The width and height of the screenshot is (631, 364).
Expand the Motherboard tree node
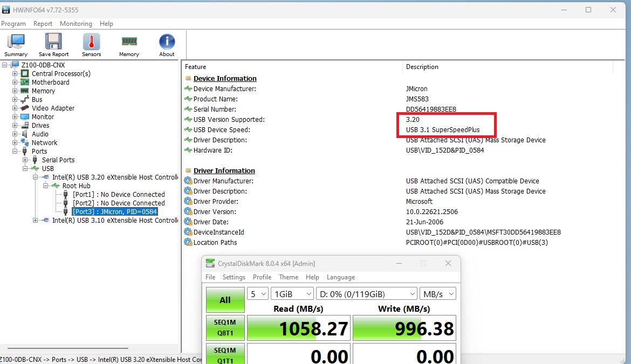[15, 82]
